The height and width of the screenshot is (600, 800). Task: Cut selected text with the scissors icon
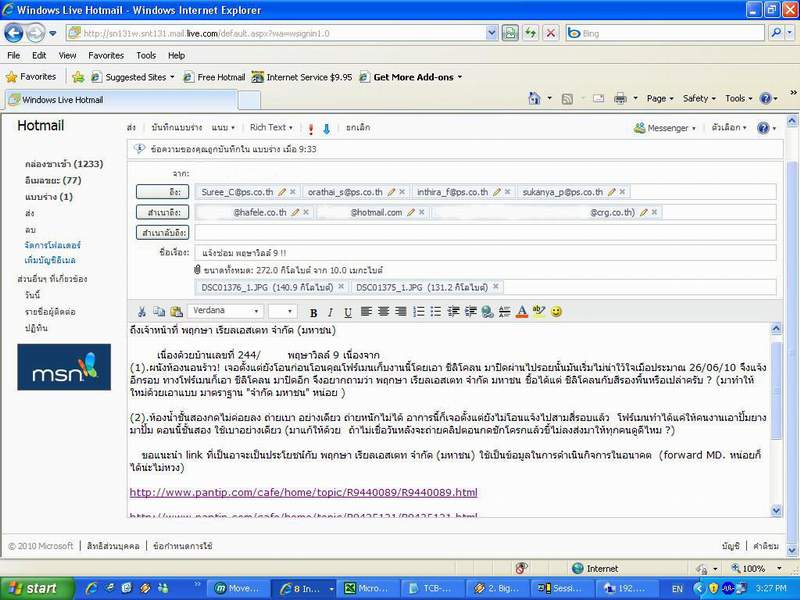point(142,312)
